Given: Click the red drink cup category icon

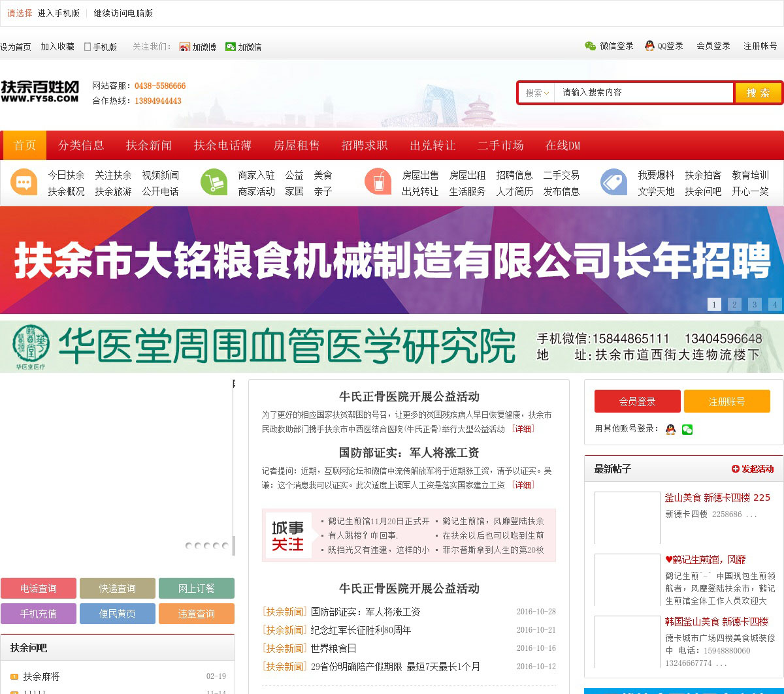Looking at the screenshot, I should click(x=378, y=182).
